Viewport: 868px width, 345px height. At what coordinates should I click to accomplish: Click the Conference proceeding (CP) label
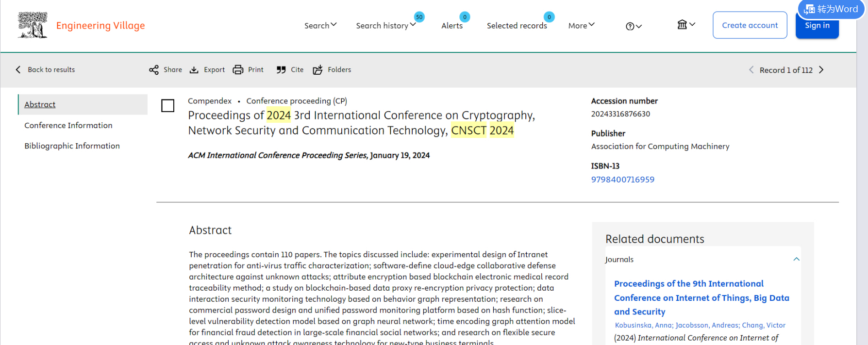click(x=297, y=101)
